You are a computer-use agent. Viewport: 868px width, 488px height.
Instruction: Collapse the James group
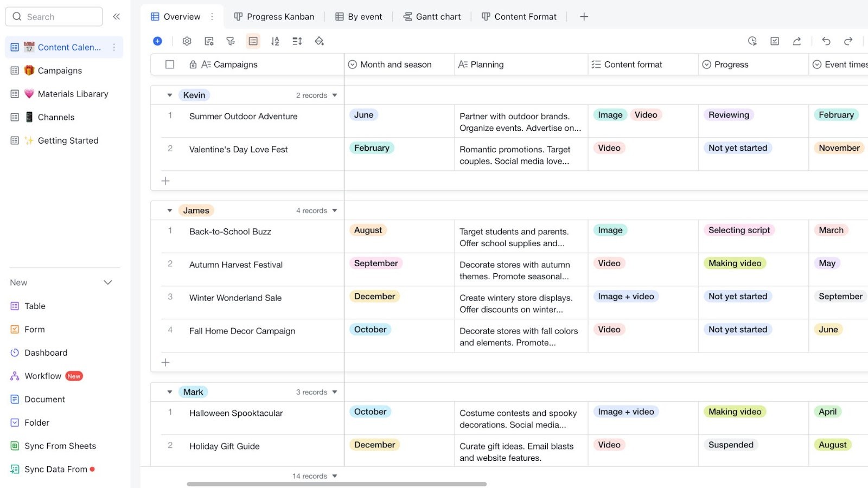coord(169,210)
